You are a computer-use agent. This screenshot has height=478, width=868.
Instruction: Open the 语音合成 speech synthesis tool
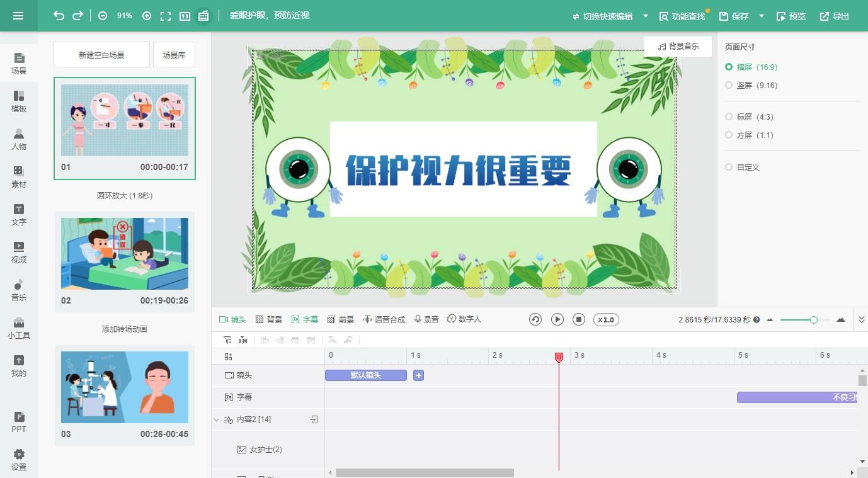pos(386,319)
